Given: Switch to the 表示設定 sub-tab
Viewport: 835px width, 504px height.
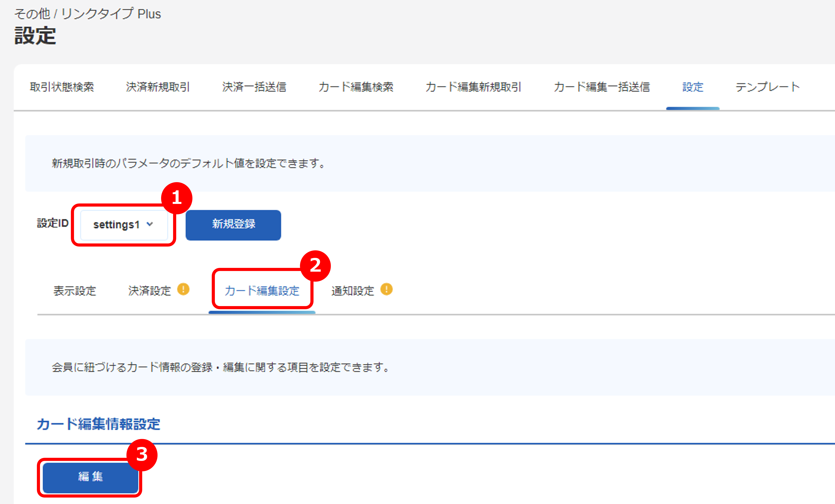Looking at the screenshot, I should [x=75, y=291].
